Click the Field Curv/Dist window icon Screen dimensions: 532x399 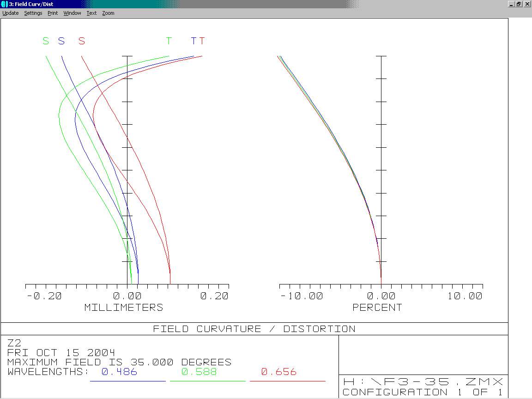click(x=4, y=4)
